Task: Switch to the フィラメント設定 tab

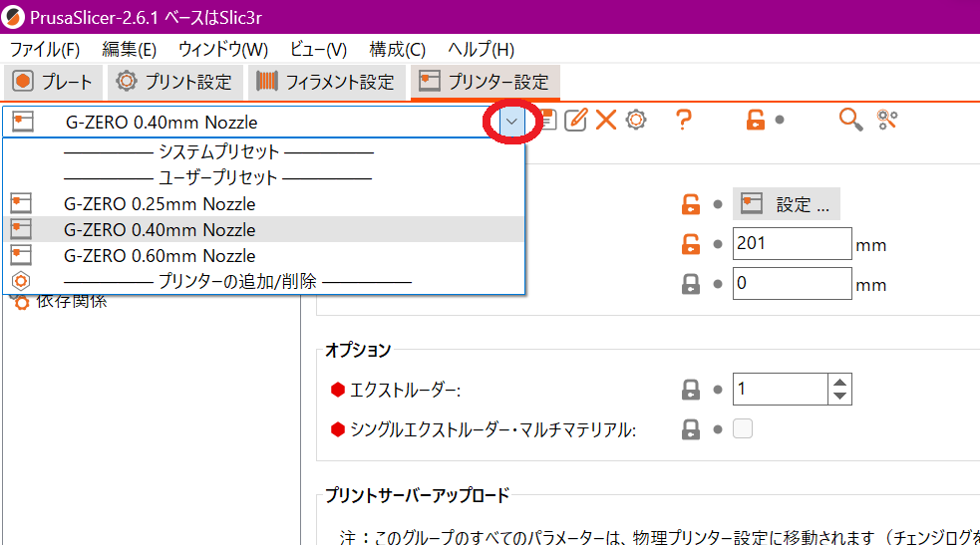Action: [326, 82]
